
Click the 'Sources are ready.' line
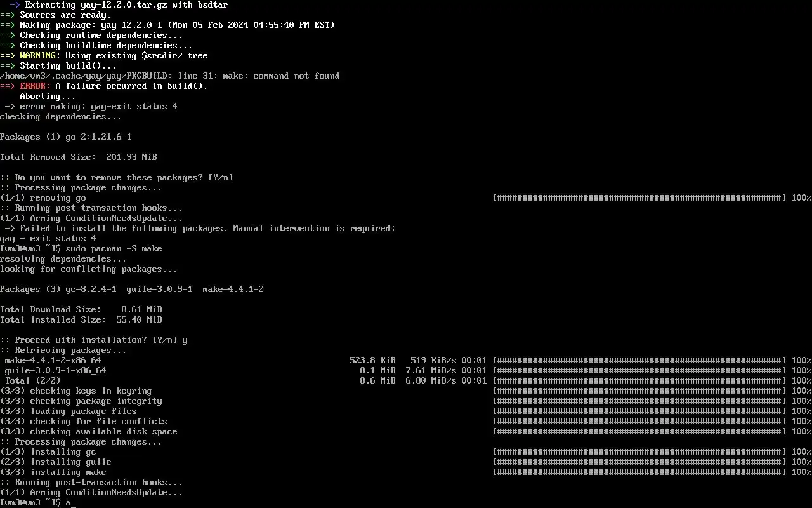[55, 15]
